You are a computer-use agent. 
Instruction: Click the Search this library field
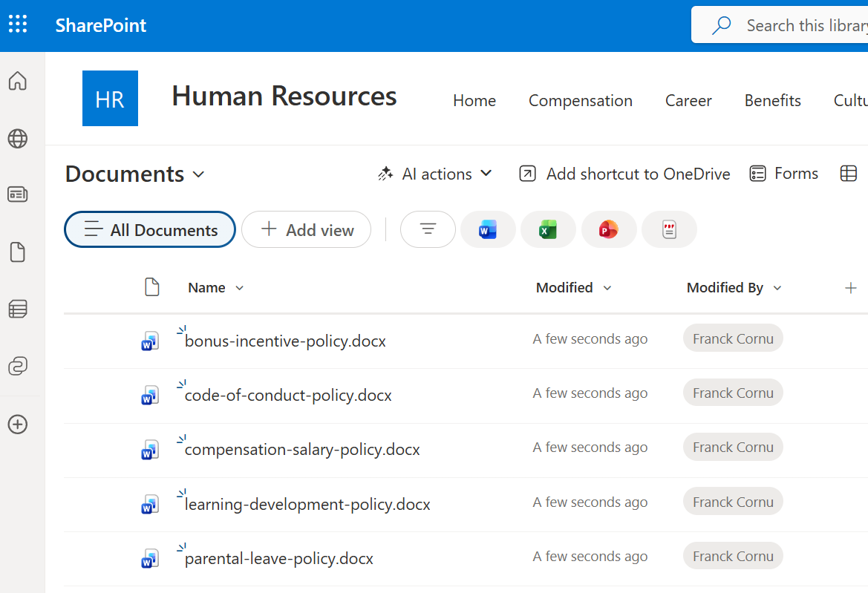(x=802, y=26)
